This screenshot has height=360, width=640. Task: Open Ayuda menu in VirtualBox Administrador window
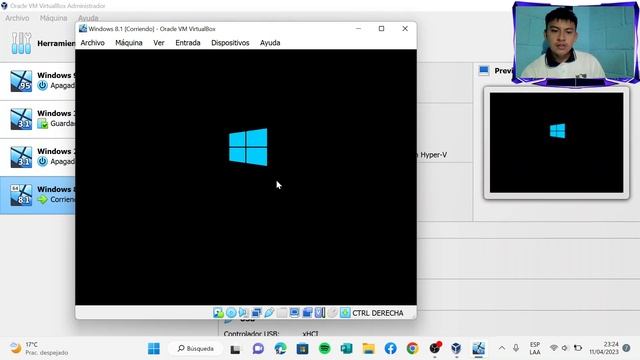click(x=88, y=18)
